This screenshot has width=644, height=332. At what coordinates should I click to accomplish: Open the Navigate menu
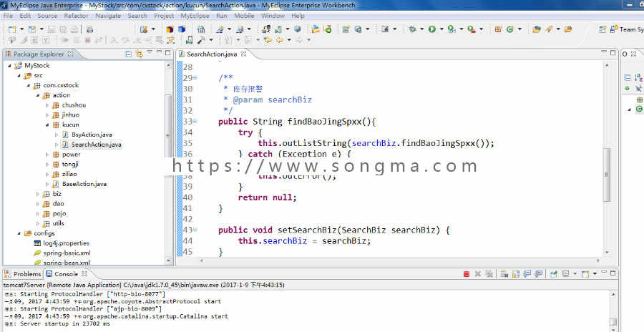(x=108, y=16)
